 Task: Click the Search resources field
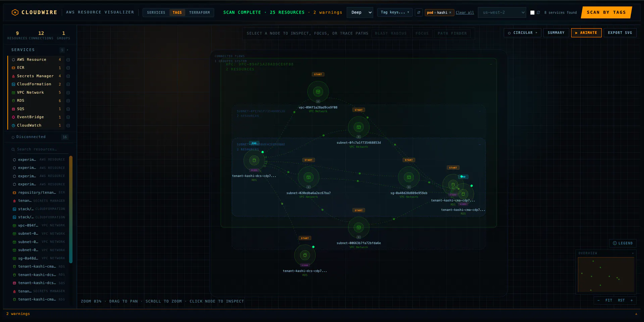pyautogui.click(x=40, y=149)
